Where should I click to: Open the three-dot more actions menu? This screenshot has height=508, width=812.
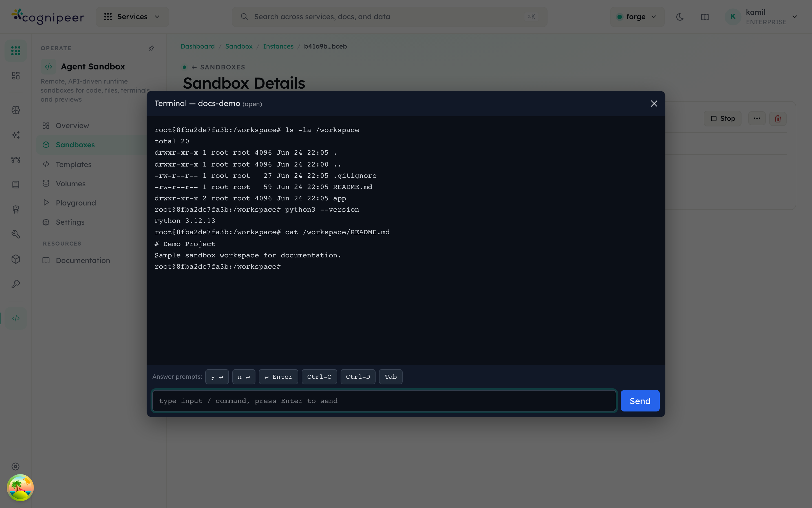757,119
